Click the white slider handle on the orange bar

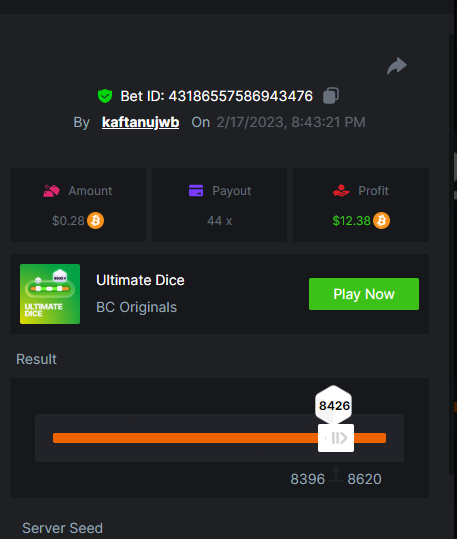coord(336,438)
